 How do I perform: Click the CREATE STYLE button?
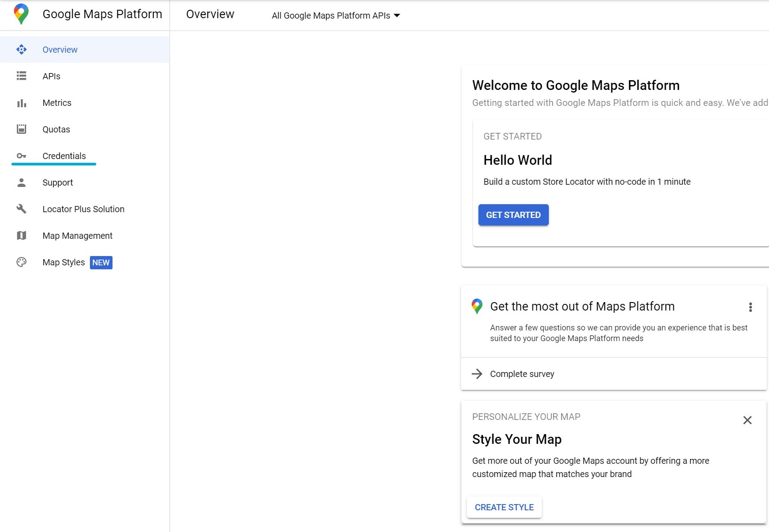[504, 507]
